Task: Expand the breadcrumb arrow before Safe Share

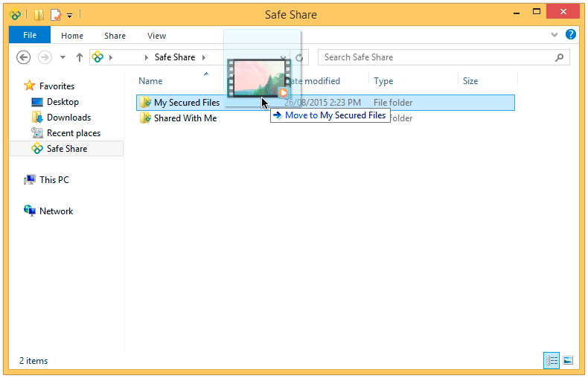Action: click(x=146, y=57)
